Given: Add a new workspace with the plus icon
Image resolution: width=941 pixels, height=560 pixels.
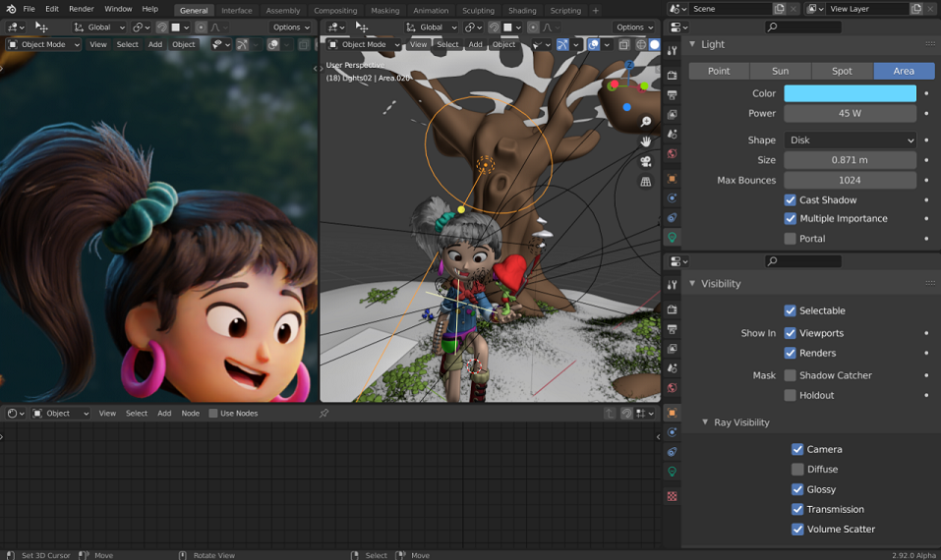Looking at the screenshot, I should (595, 10).
